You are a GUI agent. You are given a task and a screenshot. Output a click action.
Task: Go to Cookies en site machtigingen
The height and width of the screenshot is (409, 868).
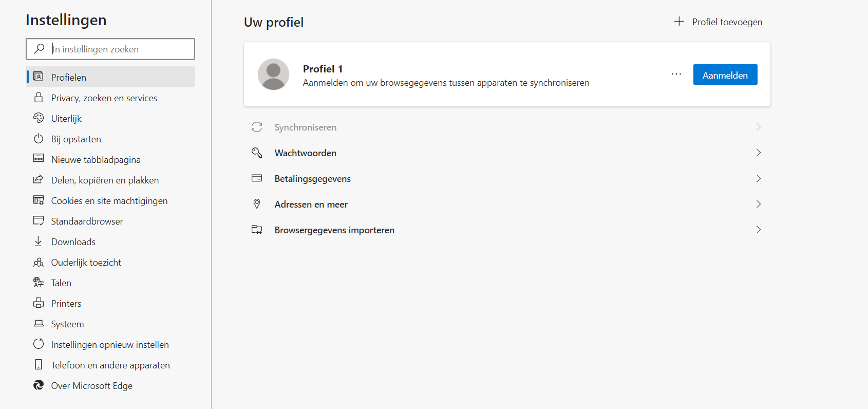pyautogui.click(x=109, y=201)
